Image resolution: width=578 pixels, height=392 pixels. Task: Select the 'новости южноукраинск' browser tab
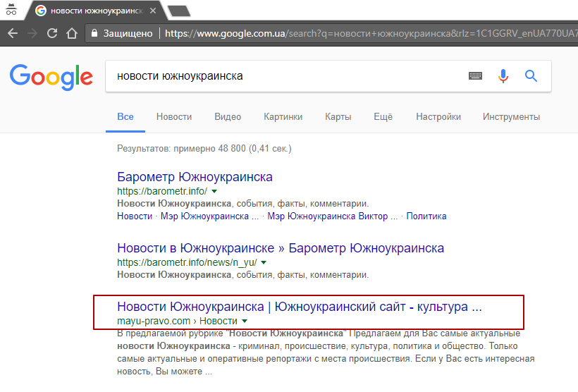click(97, 11)
